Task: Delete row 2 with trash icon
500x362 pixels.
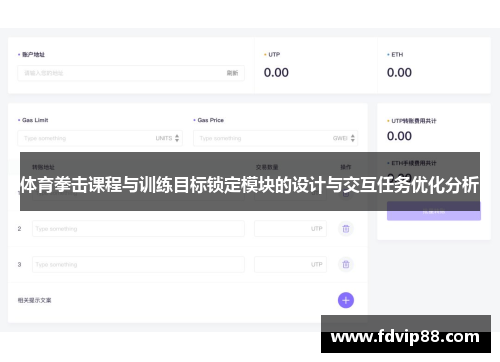Action: (346, 229)
